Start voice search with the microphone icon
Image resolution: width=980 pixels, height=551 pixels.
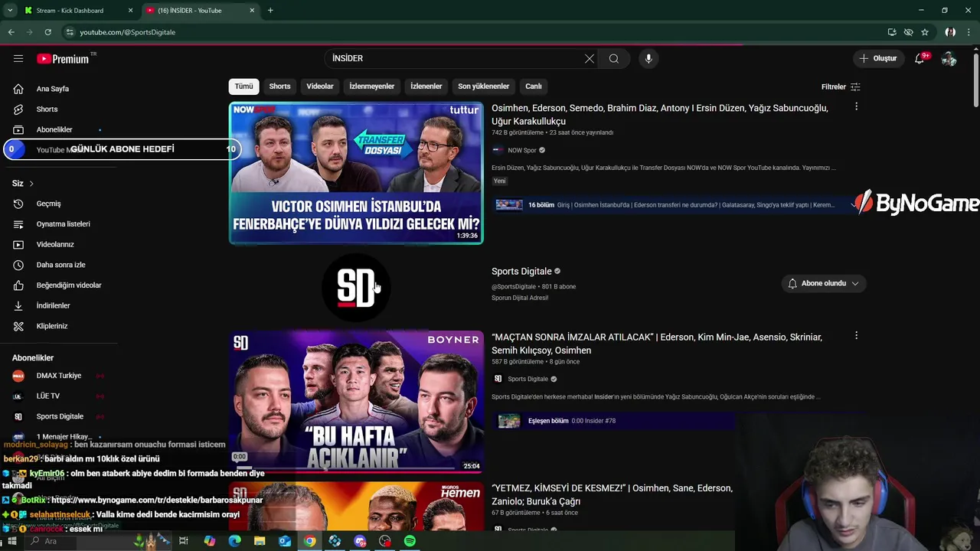648,58
